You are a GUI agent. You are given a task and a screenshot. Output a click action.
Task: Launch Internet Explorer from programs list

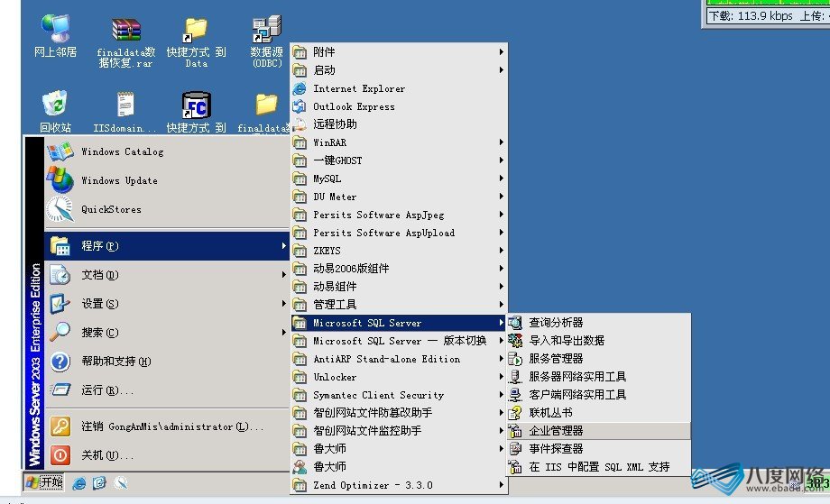click(399, 88)
